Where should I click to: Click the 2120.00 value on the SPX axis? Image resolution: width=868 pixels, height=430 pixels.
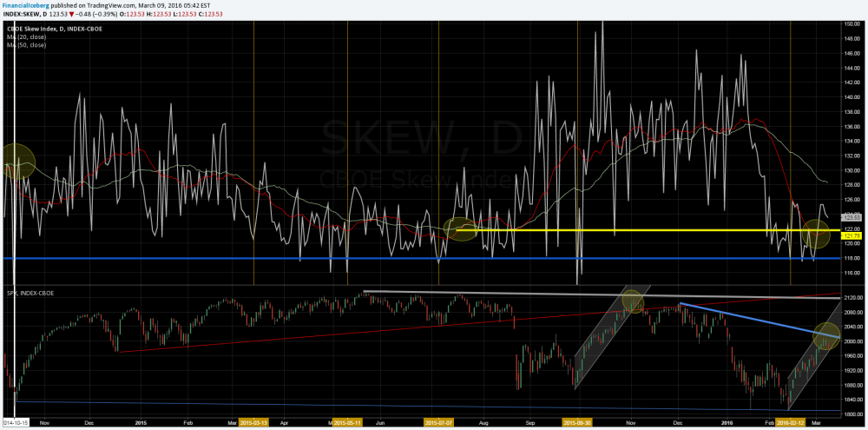(x=852, y=298)
